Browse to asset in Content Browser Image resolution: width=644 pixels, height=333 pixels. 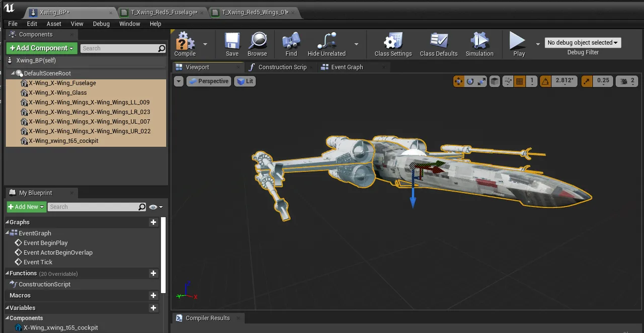click(257, 44)
